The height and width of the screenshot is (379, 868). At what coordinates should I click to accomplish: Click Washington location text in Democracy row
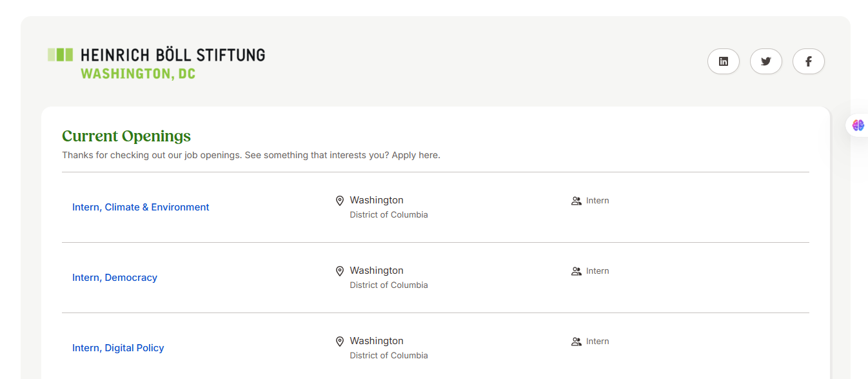coord(377,271)
